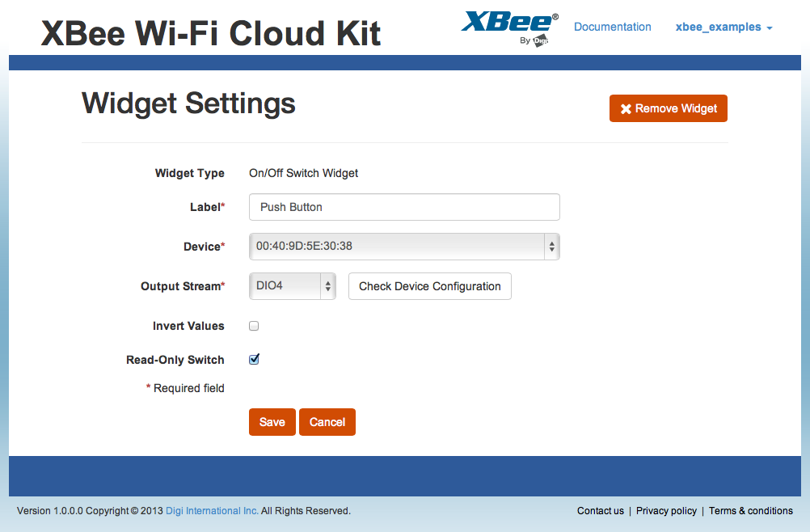This screenshot has width=810, height=532.
Task: Expand the xbee_examples account menu
Action: pyautogui.click(x=724, y=27)
